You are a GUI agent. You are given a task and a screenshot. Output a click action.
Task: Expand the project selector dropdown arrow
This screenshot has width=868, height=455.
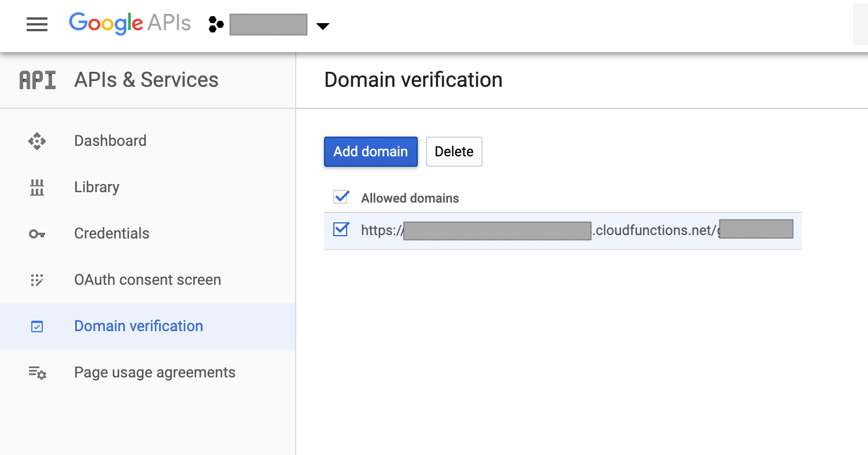click(323, 26)
